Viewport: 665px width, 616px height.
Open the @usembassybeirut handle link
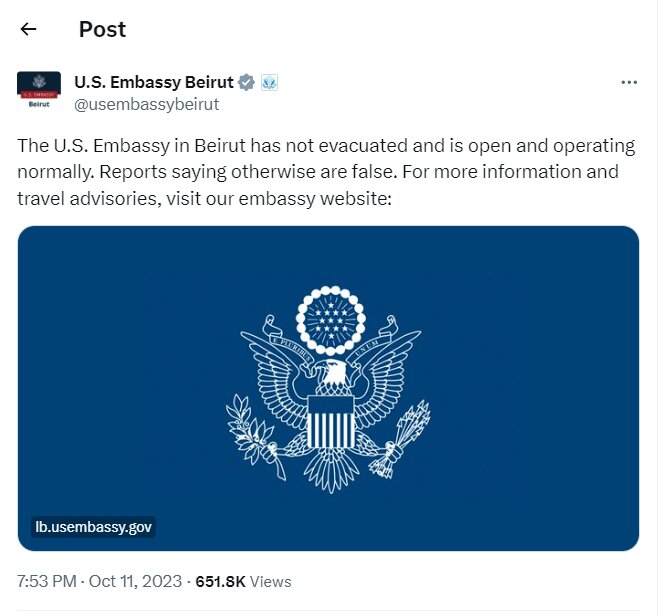[x=146, y=104]
